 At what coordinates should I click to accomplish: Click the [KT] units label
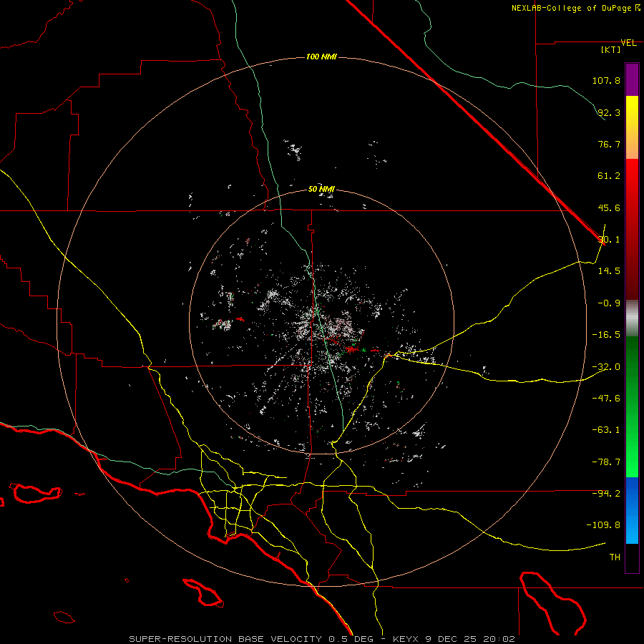[x=611, y=49]
